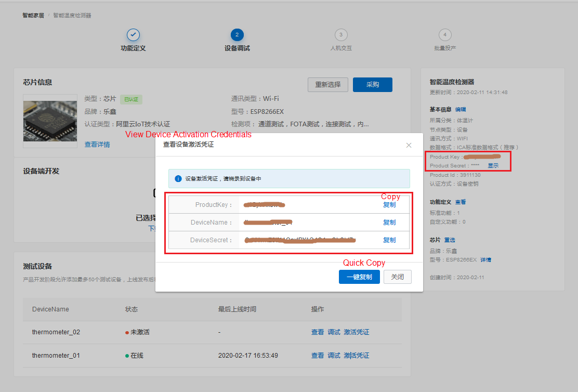Open 详情 for ESP8266EX model
Screen dimensions: 578x392
pos(485,260)
